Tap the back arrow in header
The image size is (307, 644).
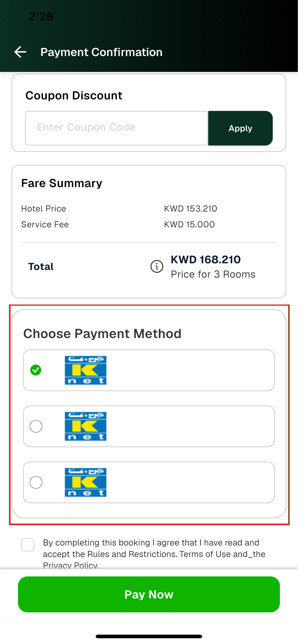20,52
